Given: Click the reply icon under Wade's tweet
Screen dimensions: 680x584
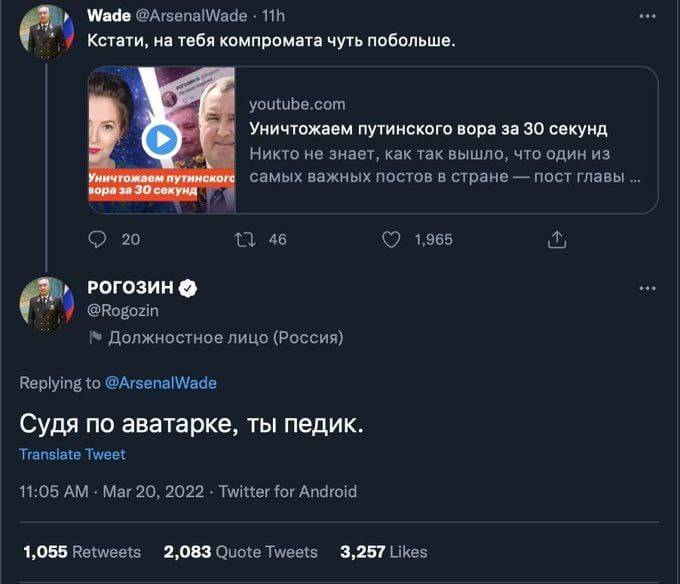Looking at the screenshot, I should (x=98, y=239).
